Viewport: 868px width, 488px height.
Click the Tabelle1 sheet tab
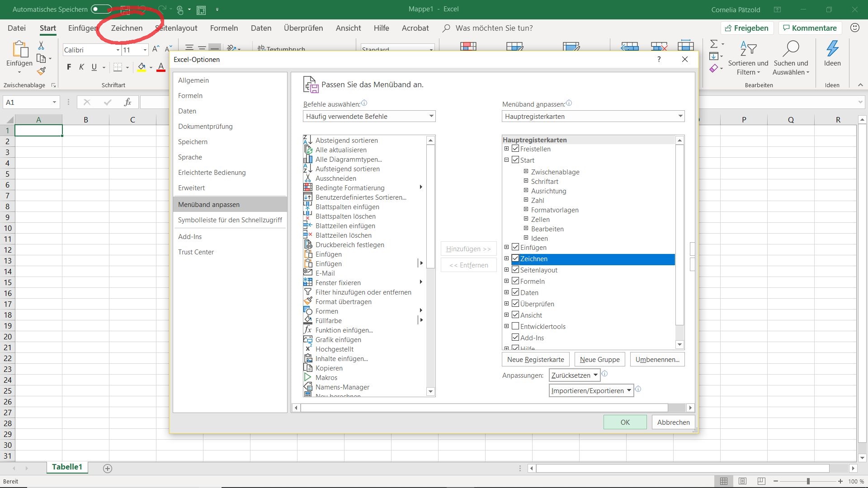coord(67,467)
